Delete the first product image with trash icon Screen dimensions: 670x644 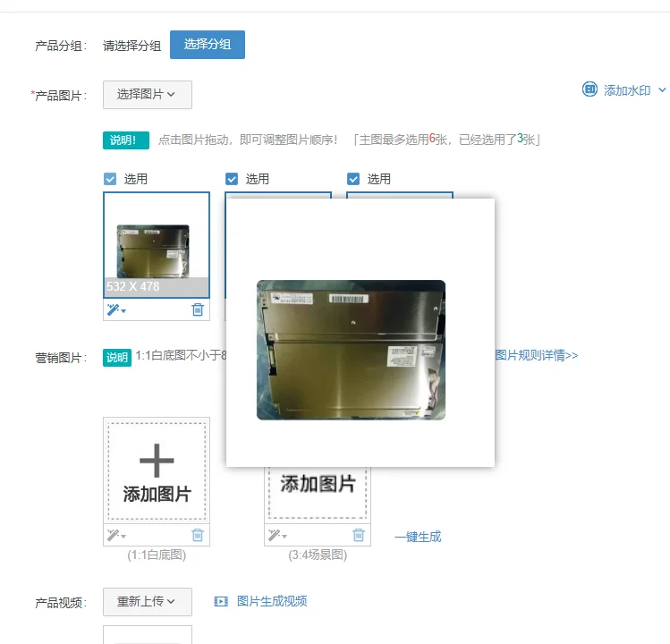198,309
